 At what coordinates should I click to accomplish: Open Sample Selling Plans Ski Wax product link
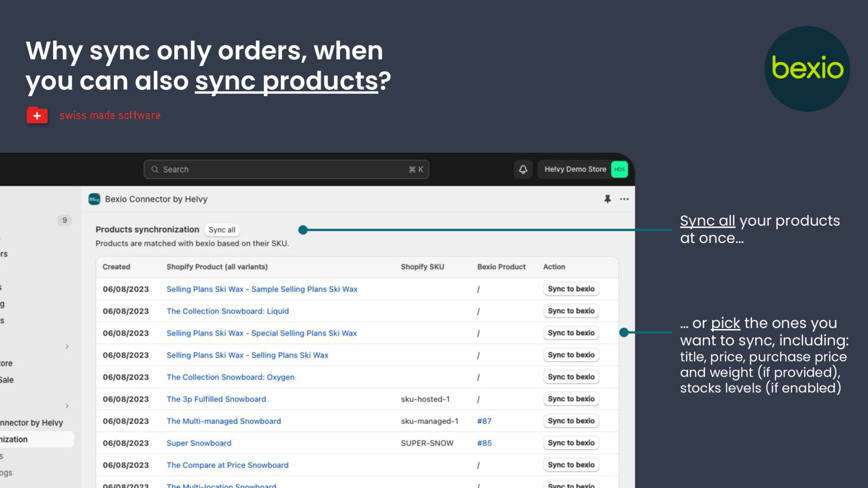[262, 289]
